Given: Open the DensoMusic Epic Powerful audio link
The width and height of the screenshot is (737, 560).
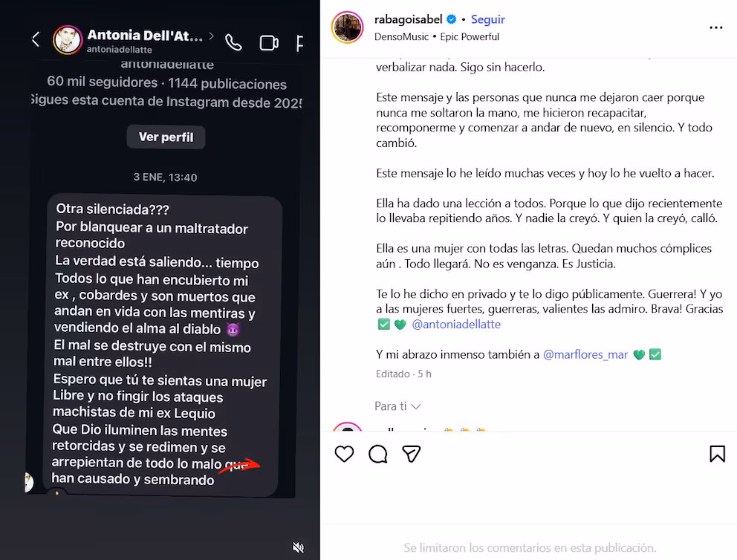Looking at the screenshot, I should 437,36.
